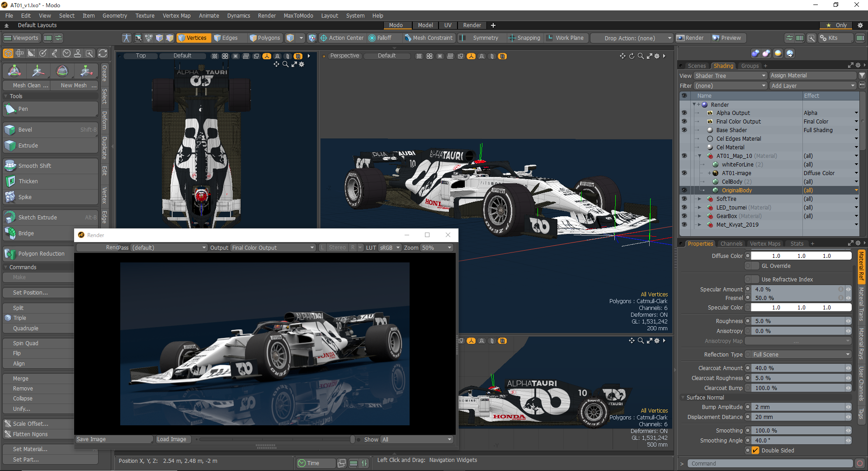Open Polygon Reduction tool

tap(38, 254)
